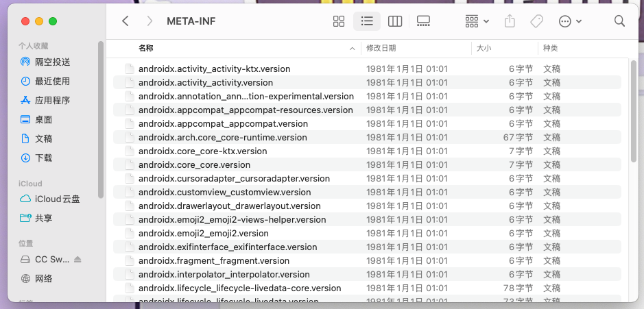644x309 pixels.
Task: Open 应用程序 in the sidebar
Action: (53, 101)
